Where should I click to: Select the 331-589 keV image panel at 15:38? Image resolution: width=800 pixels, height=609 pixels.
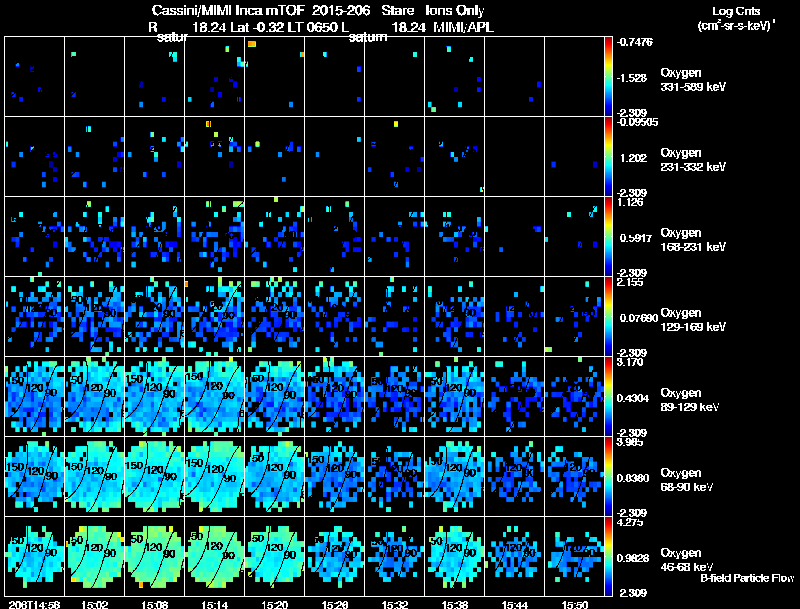[455, 76]
